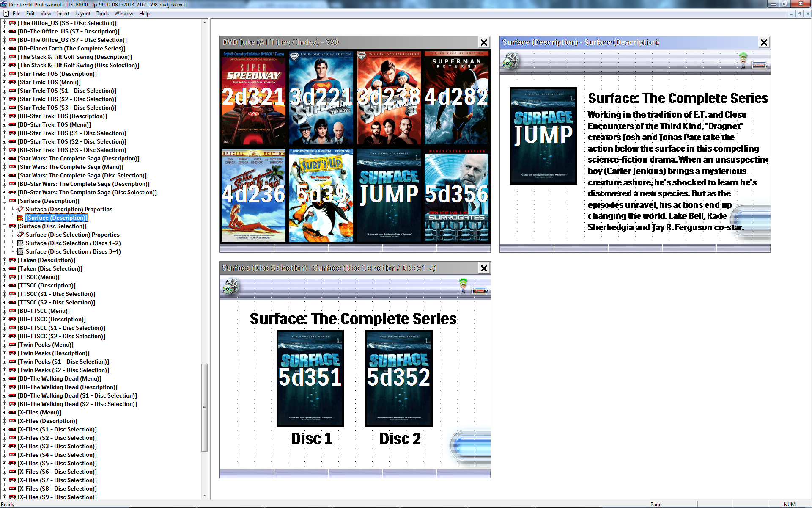Click the Superman Returns 4d282 cover
812x508 pixels.
[456, 98]
